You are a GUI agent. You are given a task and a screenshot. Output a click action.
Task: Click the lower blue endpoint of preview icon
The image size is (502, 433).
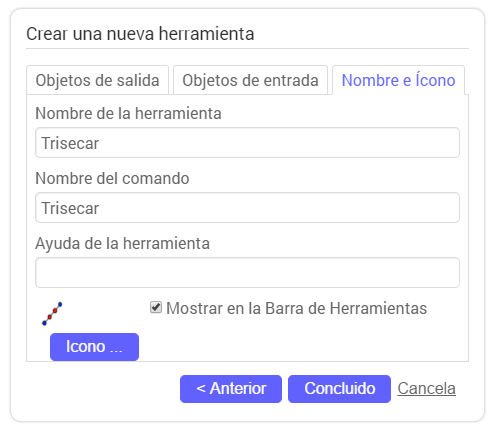[x=44, y=323]
